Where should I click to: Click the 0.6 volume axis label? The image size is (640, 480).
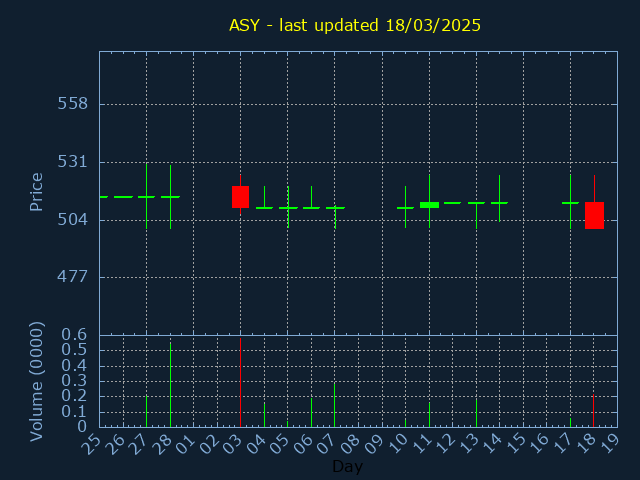click(74, 335)
